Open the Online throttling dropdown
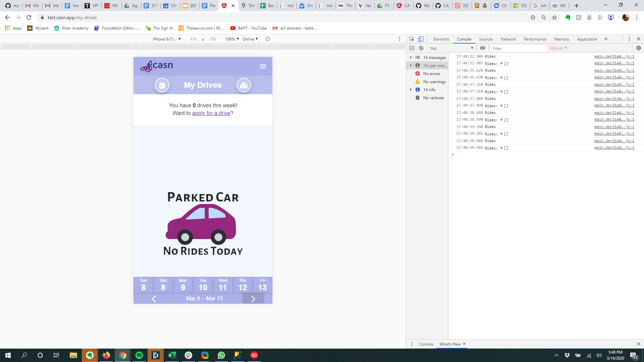Image resolution: width=644 pixels, height=362 pixels. 250,39
